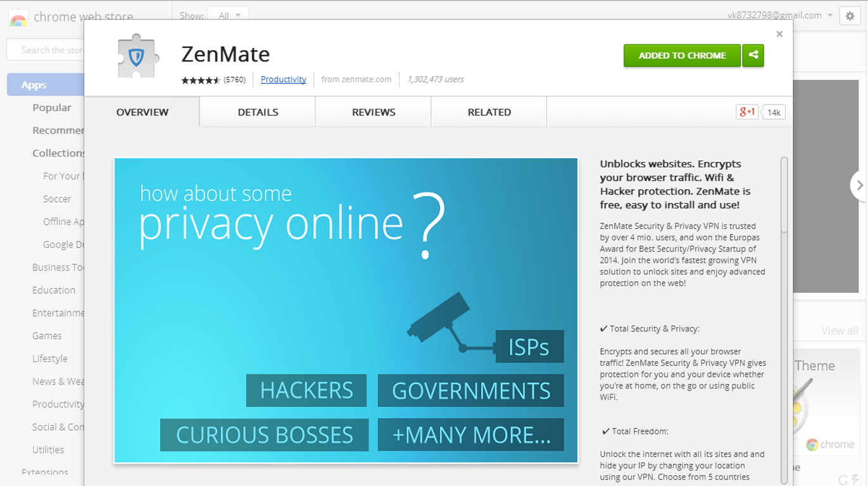Switch to the Overview tab
This screenshot has width=868, height=486.
(x=142, y=112)
